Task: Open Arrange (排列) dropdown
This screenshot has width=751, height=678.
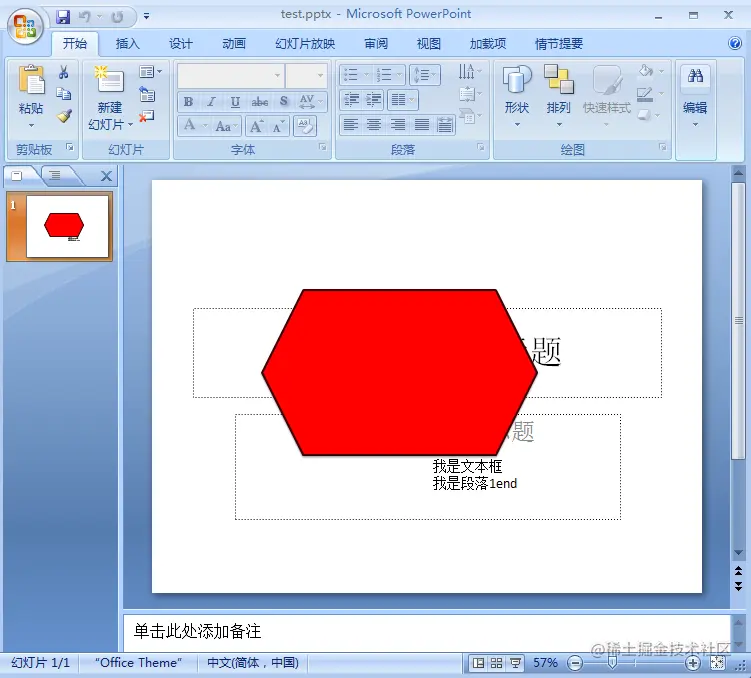Action: [x=558, y=96]
